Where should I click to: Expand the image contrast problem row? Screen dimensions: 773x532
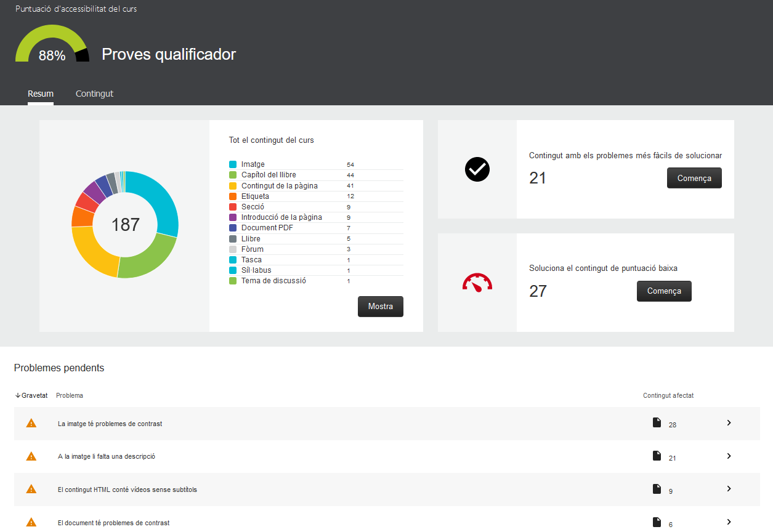click(x=729, y=423)
